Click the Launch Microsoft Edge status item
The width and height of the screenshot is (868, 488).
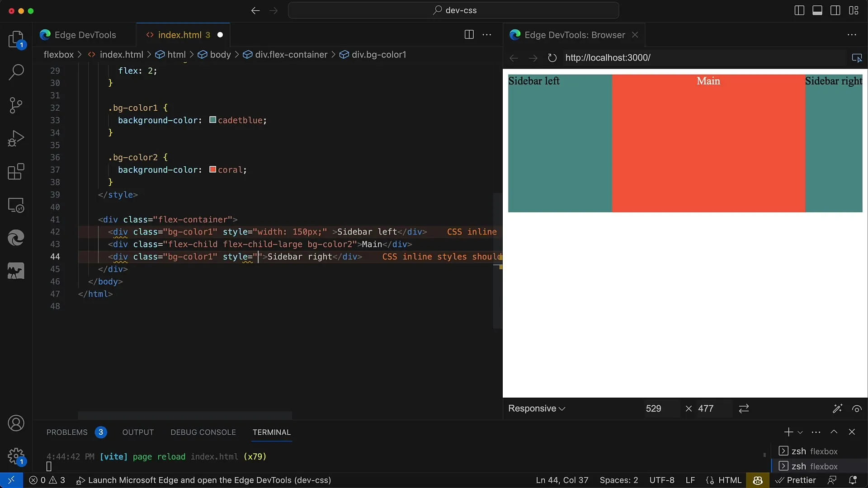[203, 480]
